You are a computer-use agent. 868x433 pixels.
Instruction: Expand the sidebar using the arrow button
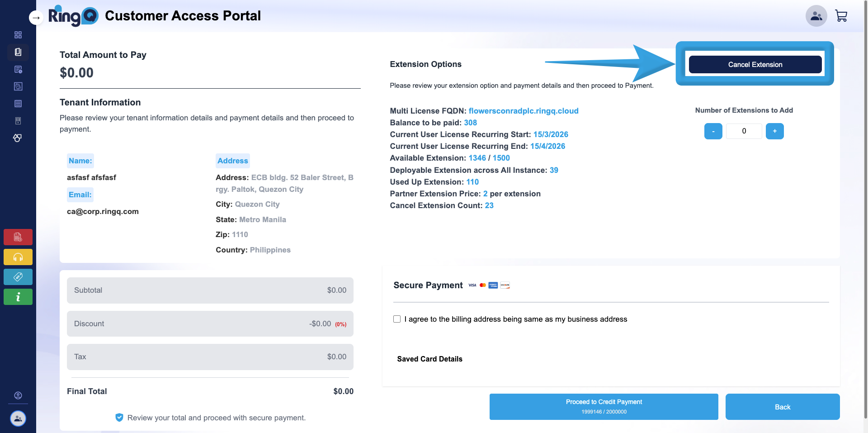click(x=36, y=17)
